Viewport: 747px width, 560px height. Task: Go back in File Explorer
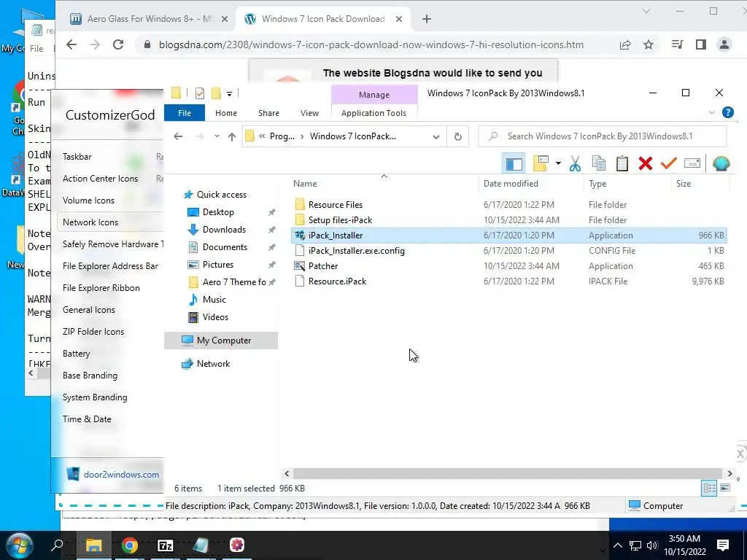(178, 136)
